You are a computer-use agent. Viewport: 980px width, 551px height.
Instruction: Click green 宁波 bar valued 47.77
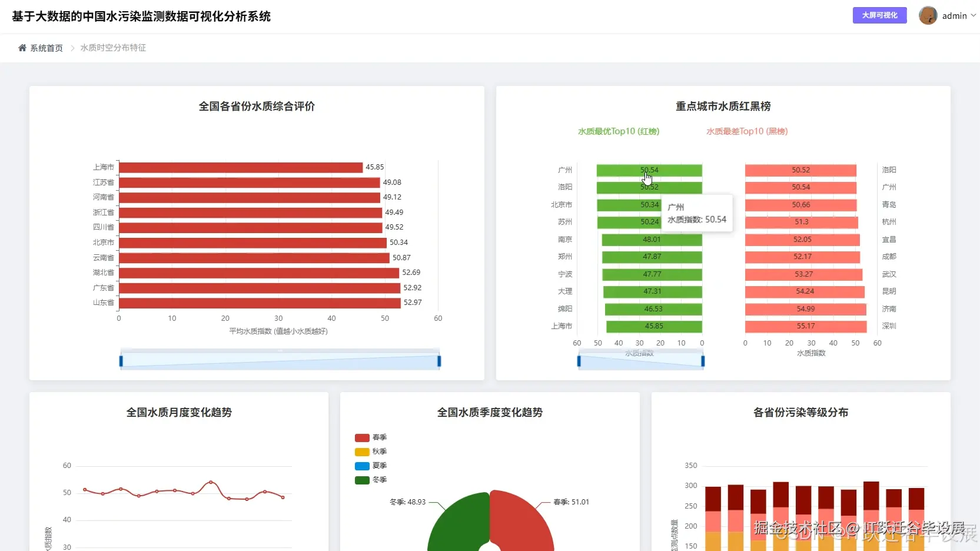click(652, 274)
